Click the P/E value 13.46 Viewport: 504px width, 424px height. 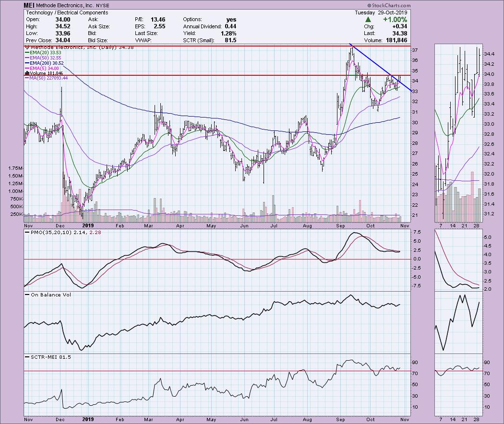158,20
